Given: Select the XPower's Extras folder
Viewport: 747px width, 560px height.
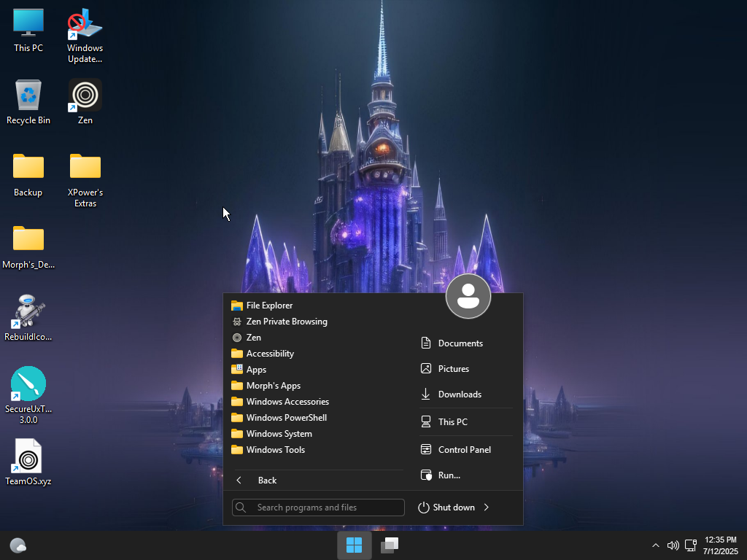Looking at the screenshot, I should (85, 180).
